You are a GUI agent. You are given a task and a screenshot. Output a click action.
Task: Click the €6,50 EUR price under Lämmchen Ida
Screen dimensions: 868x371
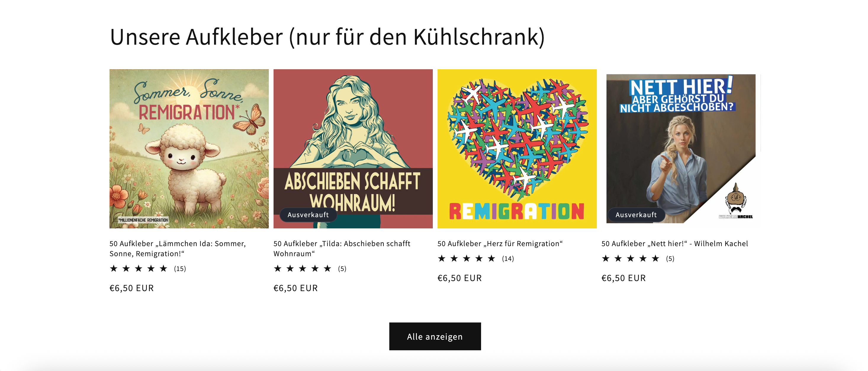click(x=132, y=288)
